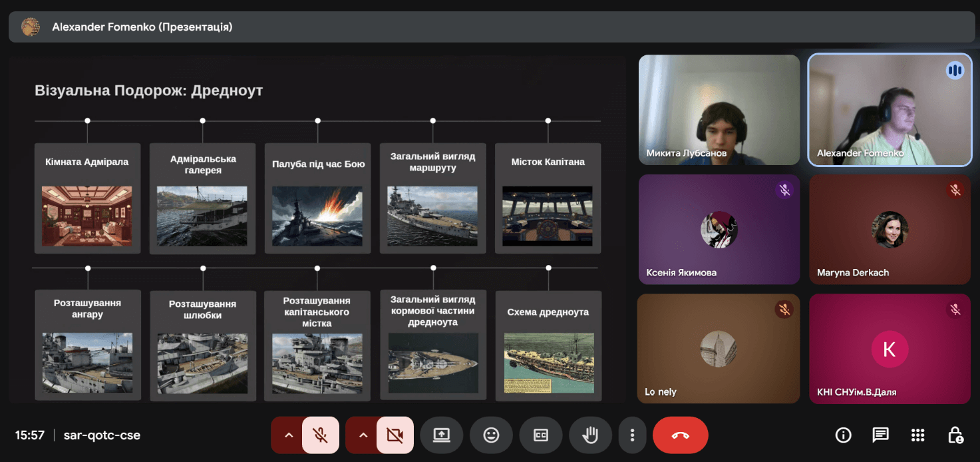This screenshot has width=980, height=462.
Task: Click the share screen present button
Action: coord(441,435)
